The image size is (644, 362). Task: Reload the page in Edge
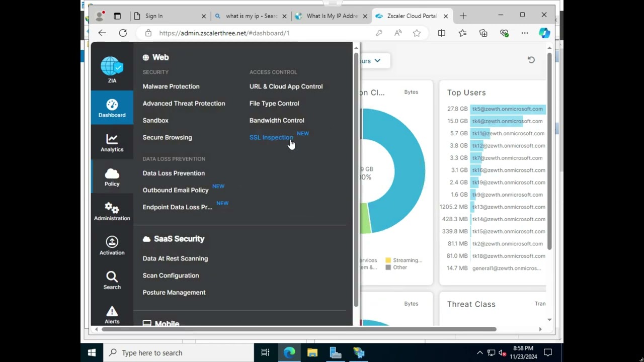coord(123,33)
